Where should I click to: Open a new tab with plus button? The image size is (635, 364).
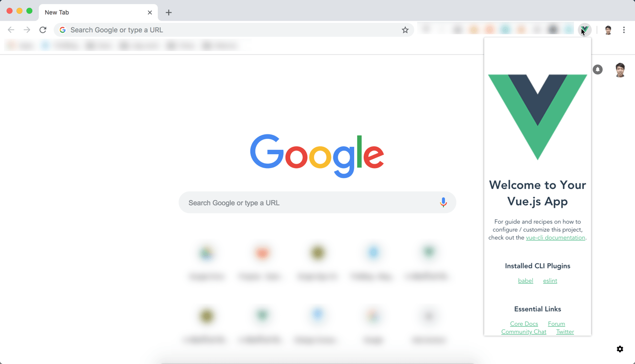[x=169, y=12]
